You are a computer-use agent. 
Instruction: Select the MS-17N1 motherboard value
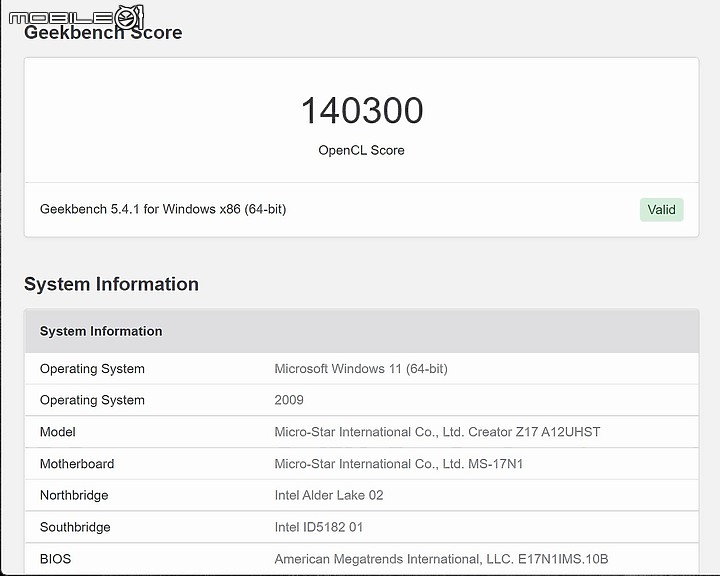399,464
